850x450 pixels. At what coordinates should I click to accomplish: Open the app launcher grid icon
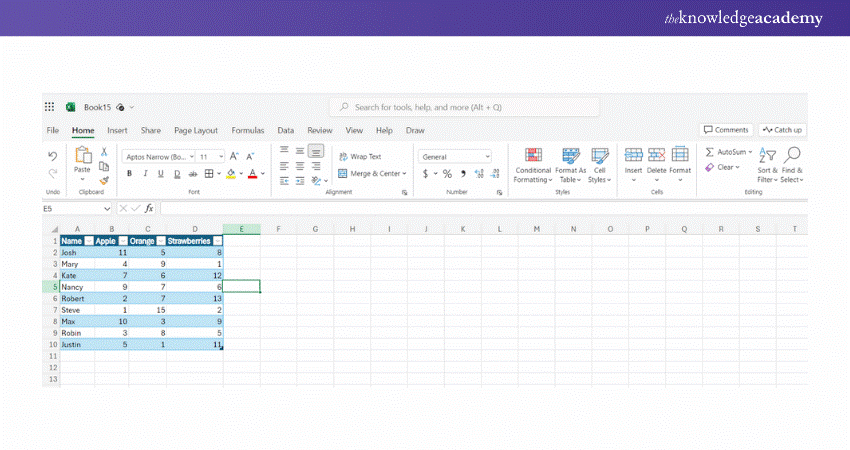tap(49, 107)
